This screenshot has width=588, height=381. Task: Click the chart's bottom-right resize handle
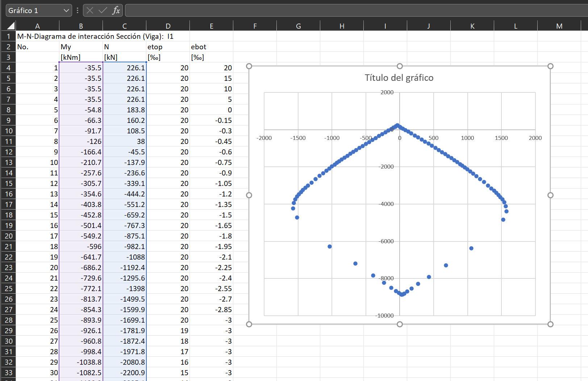(x=550, y=324)
